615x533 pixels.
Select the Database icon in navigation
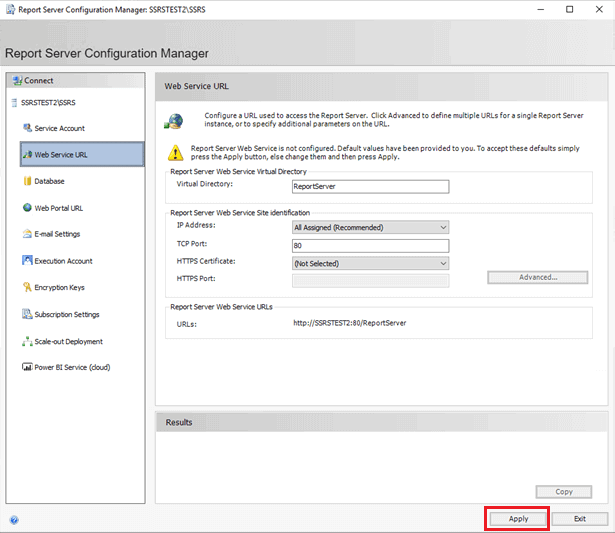tap(27, 181)
